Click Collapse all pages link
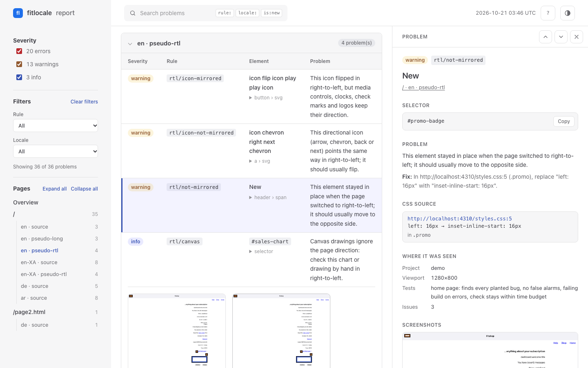The image size is (588, 368). click(85, 189)
